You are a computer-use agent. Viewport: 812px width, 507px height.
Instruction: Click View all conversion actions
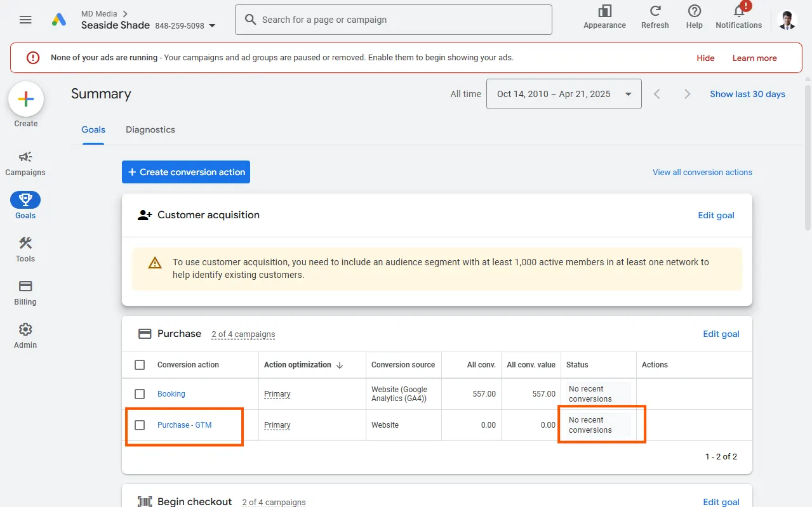pos(702,172)
